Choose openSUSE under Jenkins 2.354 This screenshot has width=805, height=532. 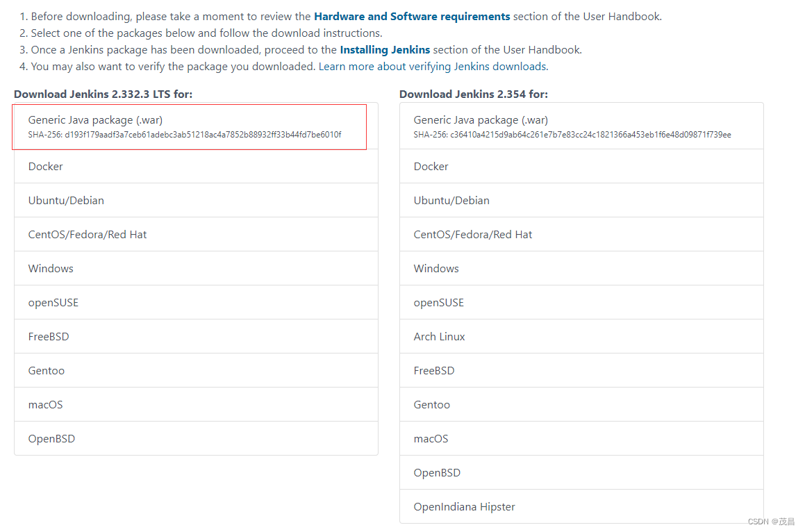click(x=581, y=302)
